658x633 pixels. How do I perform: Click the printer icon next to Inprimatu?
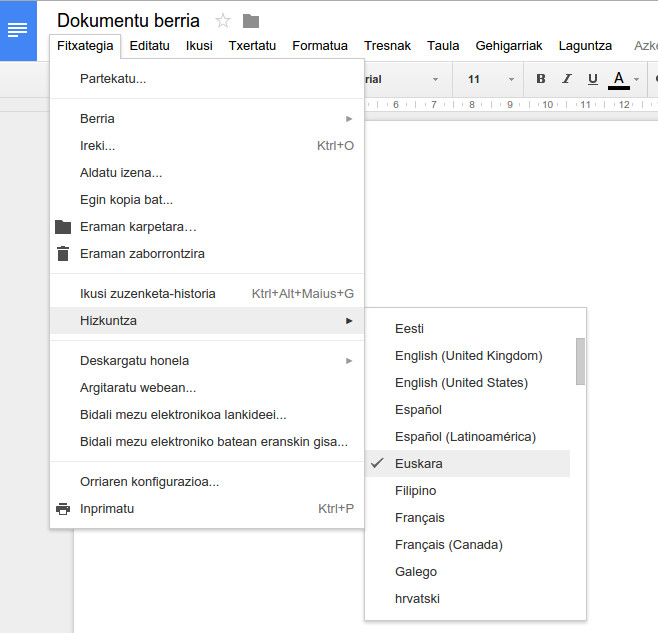[63, 509]
